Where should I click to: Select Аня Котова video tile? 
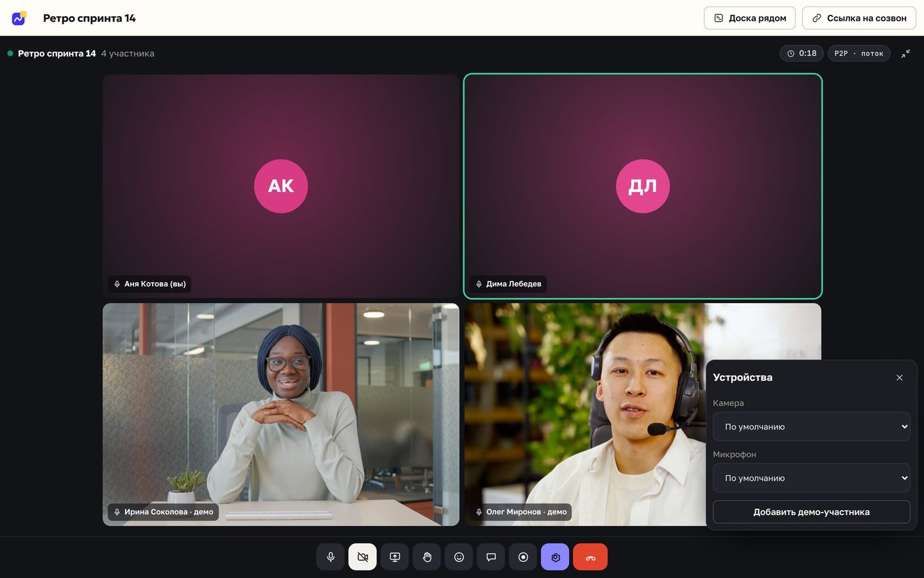pos(281,186)
